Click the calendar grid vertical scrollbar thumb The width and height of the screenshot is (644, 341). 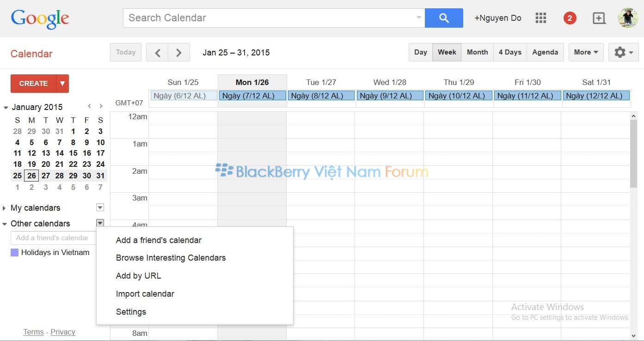(633, 154)
